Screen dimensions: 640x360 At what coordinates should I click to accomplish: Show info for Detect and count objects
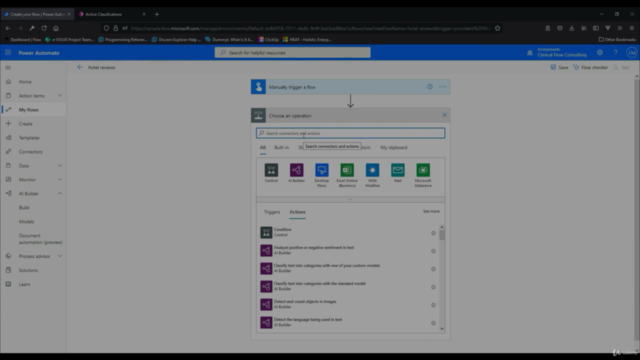click(433, 305)
